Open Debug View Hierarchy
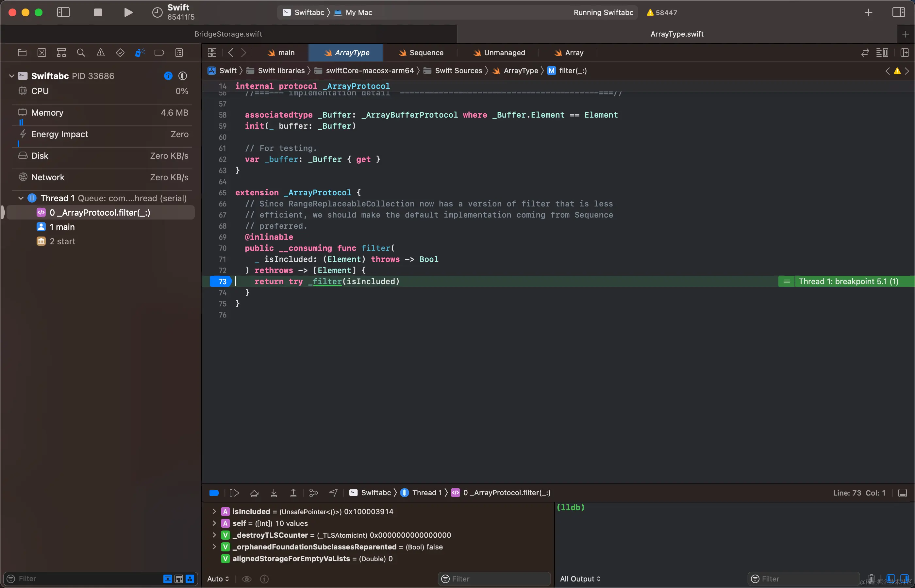 pyautogui.click(x=313, y=493)
